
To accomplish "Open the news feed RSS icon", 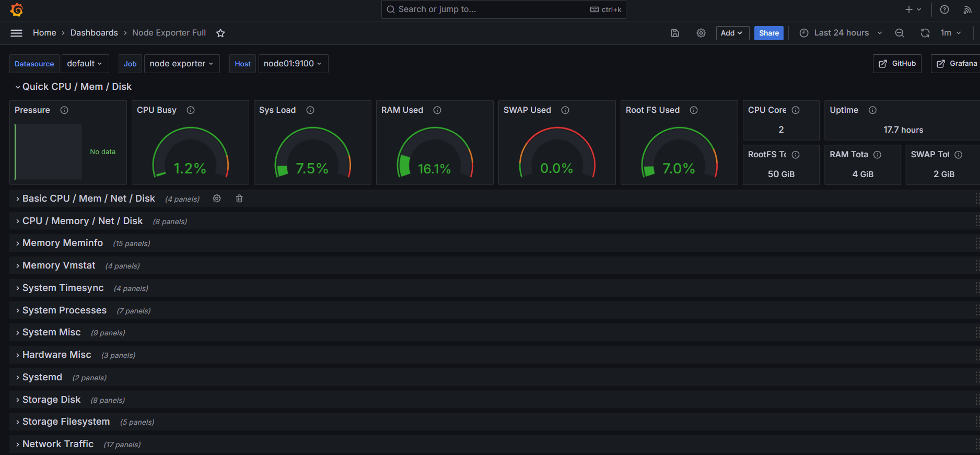I will pos(967,9).
